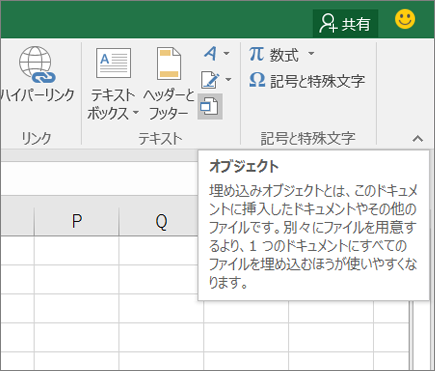Open Symbols with the Ω icon

pyautogui.click(x=257, y=80)
